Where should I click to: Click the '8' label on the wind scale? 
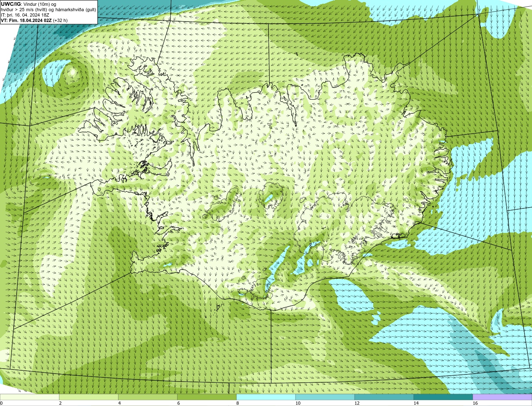(x=238, y=403)
